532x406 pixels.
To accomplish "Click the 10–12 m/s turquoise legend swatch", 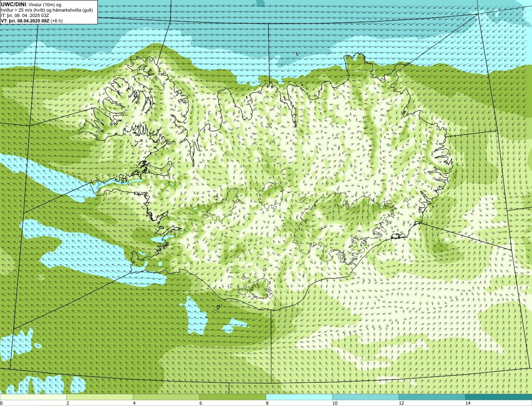I will tap(366, 397).
